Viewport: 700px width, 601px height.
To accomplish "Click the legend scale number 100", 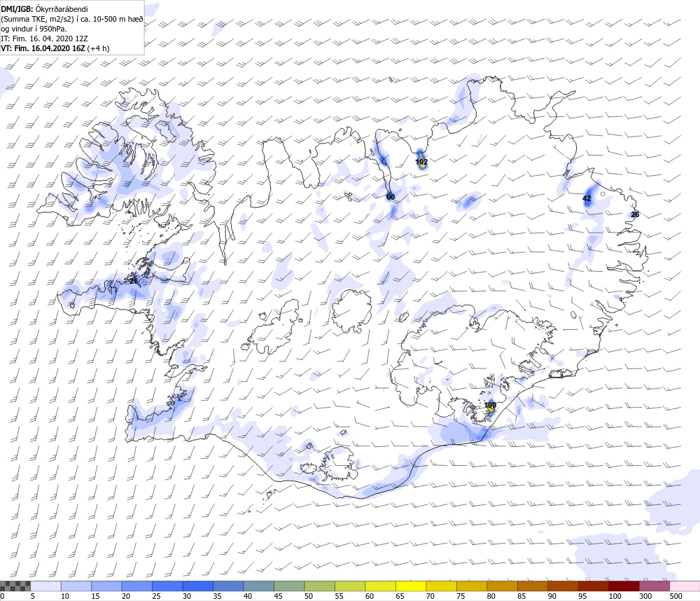I will pyautogui.click(x=615, y=596).
